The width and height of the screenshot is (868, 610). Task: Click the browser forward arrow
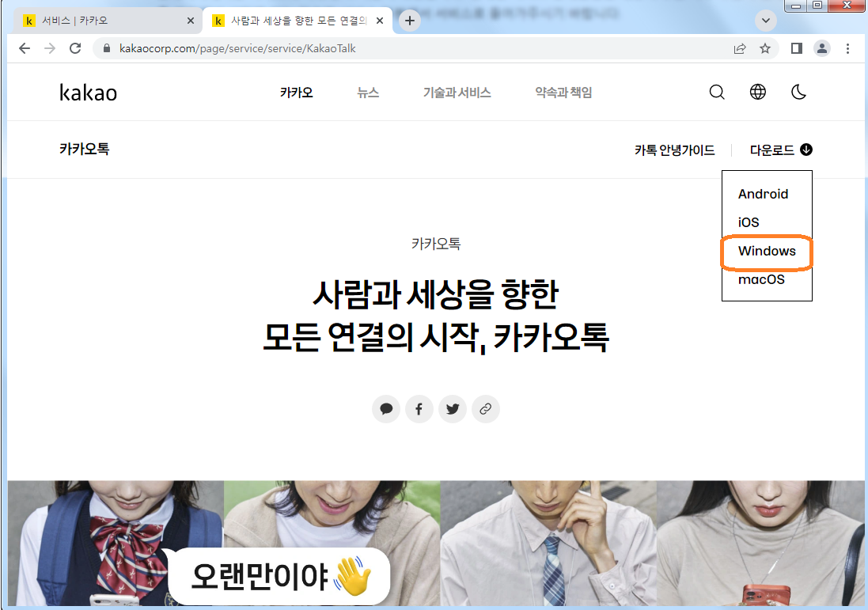point(50,49)
